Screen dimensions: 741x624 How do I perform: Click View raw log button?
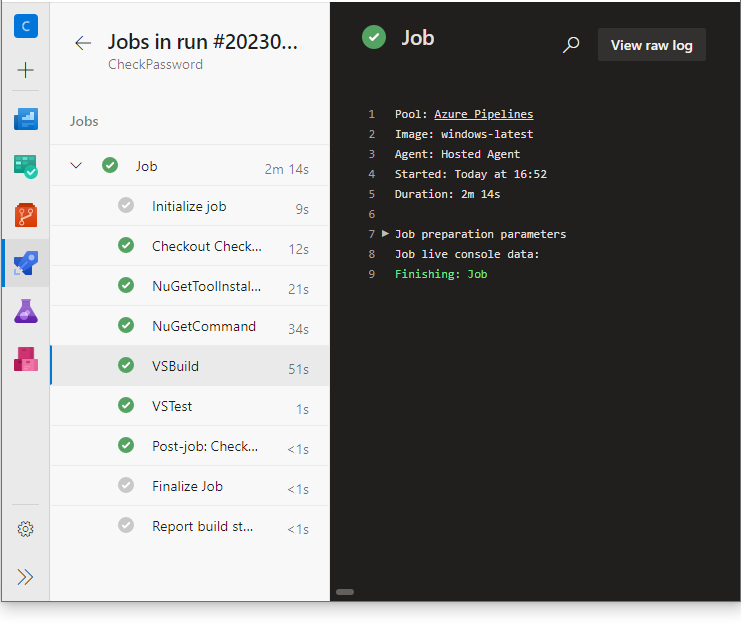click(x=651, y=45)
